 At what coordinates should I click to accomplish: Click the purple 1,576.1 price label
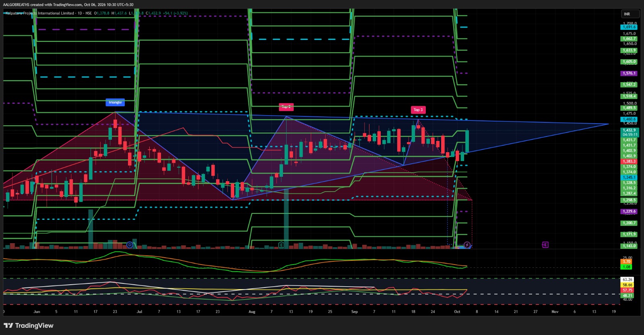pos(629,73)
